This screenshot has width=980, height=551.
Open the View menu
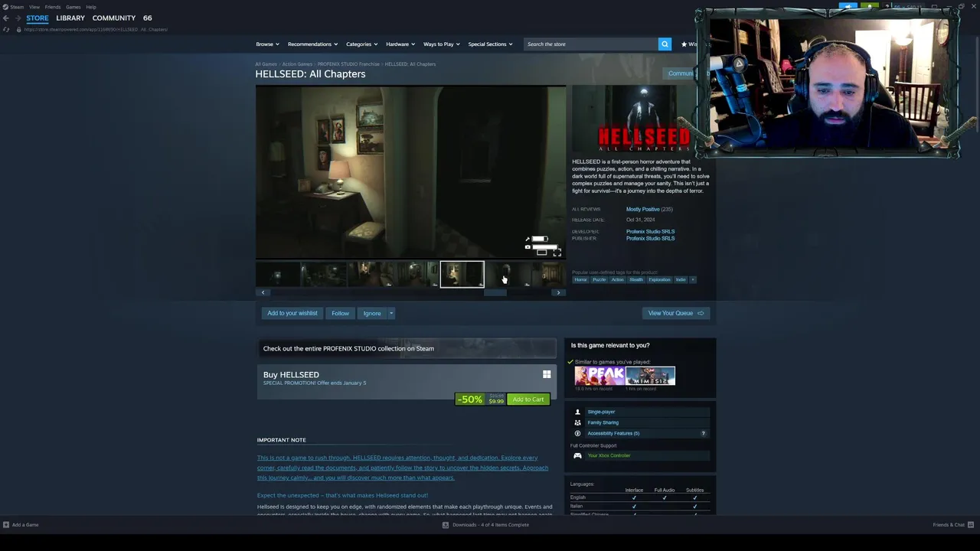click(x=34, y=7)
